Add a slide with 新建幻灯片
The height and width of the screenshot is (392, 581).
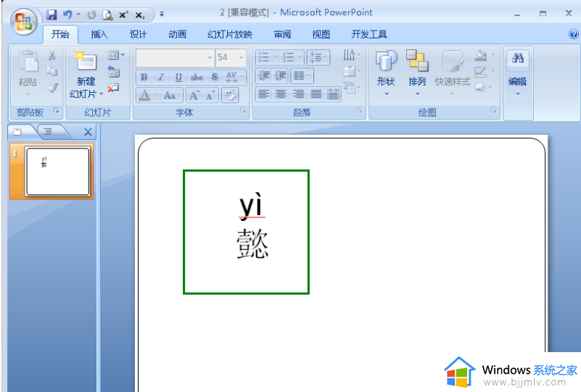tap(86, 75)
